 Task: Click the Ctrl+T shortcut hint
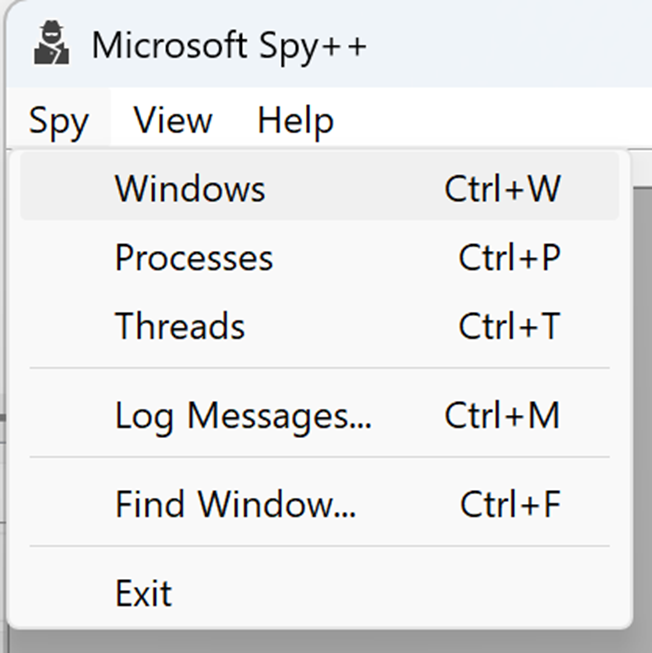(x=509, y=326)
